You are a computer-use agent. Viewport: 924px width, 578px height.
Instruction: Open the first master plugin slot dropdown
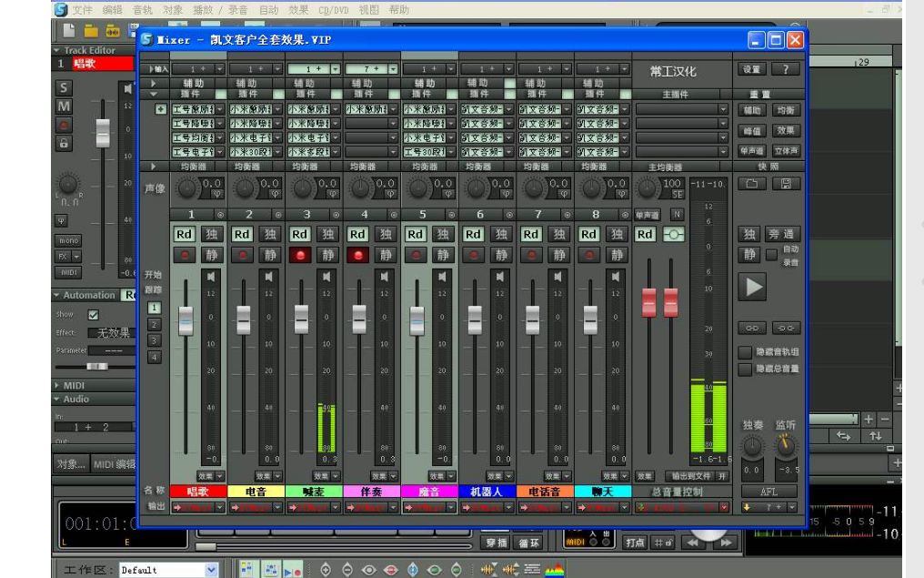723,109
